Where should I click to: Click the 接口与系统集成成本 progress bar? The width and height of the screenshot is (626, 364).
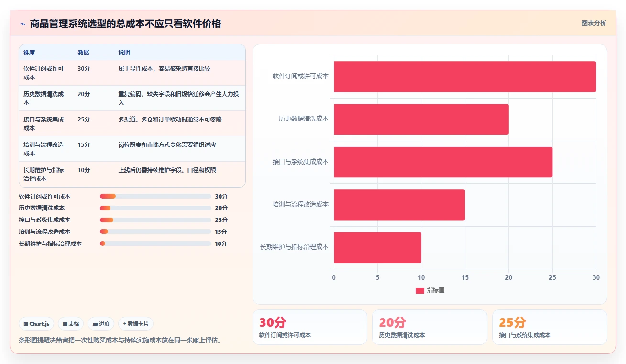[155, 220]
